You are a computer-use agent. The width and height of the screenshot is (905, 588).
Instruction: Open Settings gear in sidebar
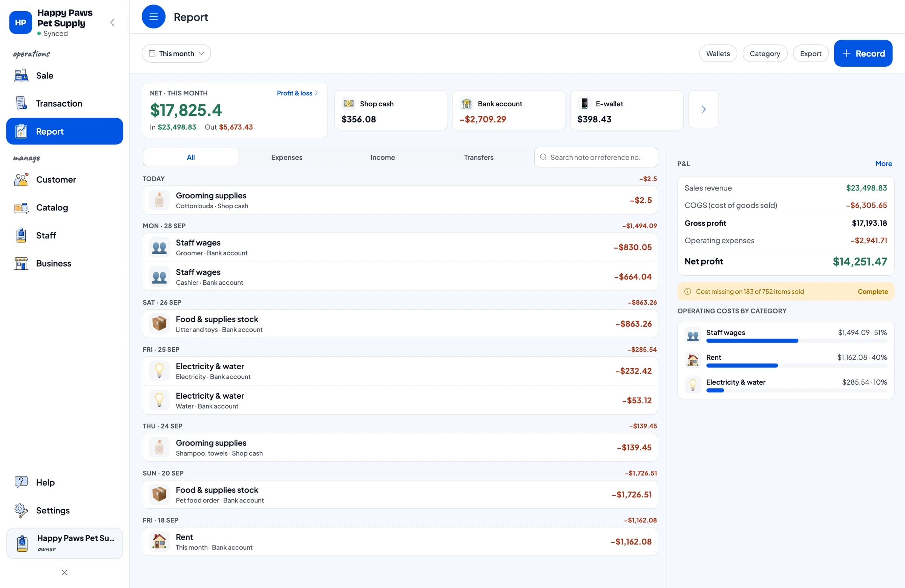21,510
